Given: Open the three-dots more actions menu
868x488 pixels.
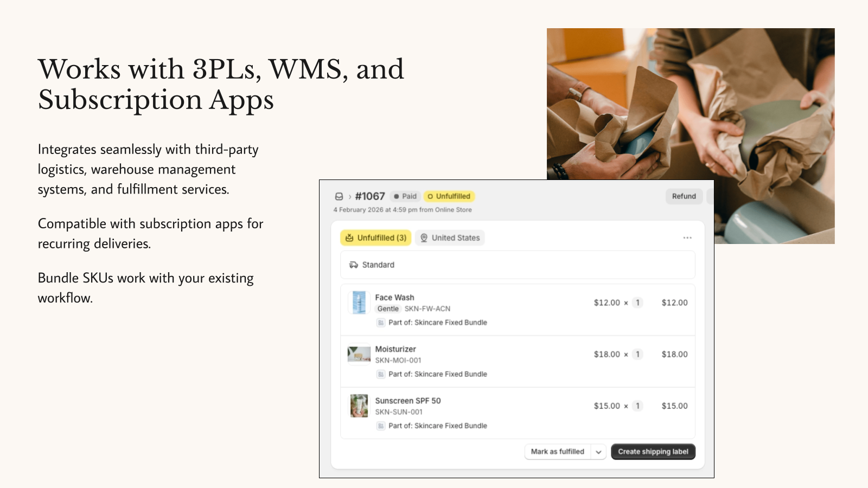Looking at the screenshot, I should coord(687,237).
